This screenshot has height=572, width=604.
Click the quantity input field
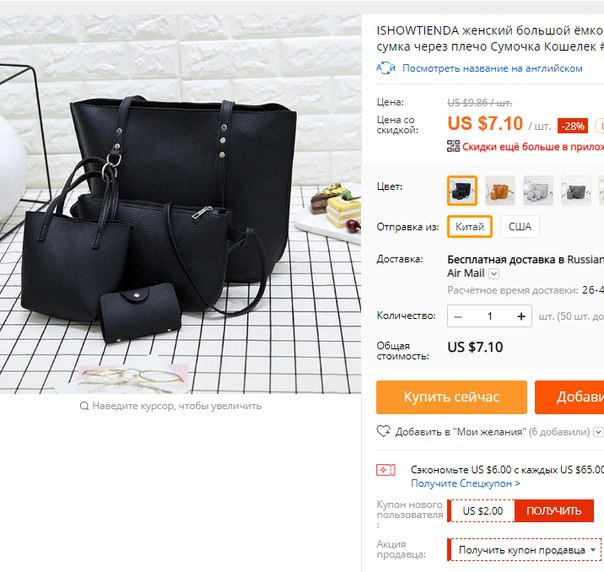[x=490, y=317]
